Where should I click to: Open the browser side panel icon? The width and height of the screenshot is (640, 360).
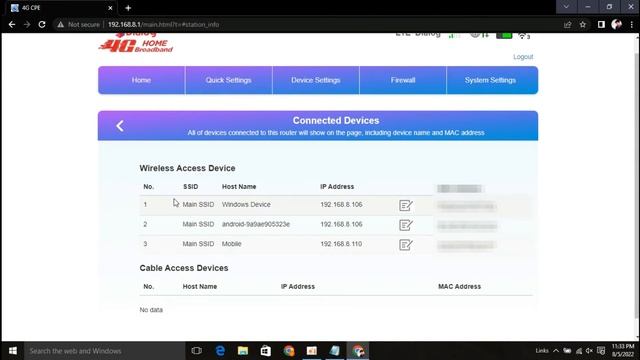pos(601,24)
